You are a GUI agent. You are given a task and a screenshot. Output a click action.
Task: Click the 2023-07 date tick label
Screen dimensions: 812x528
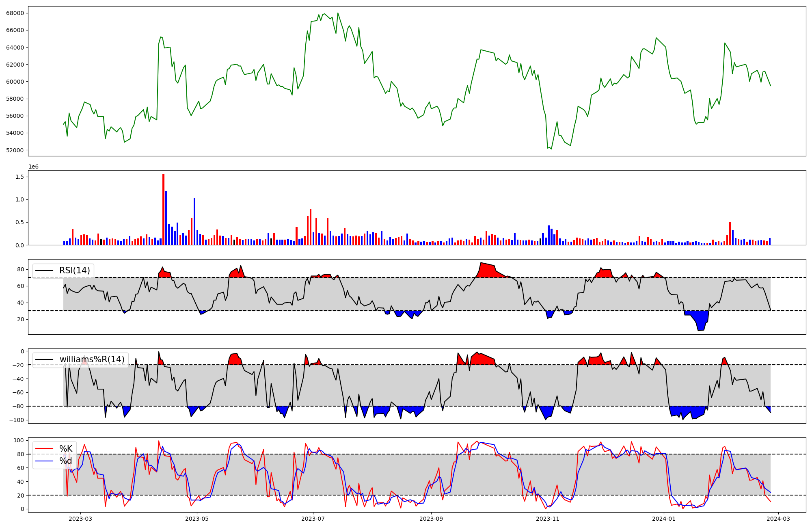tap(313, 519)
